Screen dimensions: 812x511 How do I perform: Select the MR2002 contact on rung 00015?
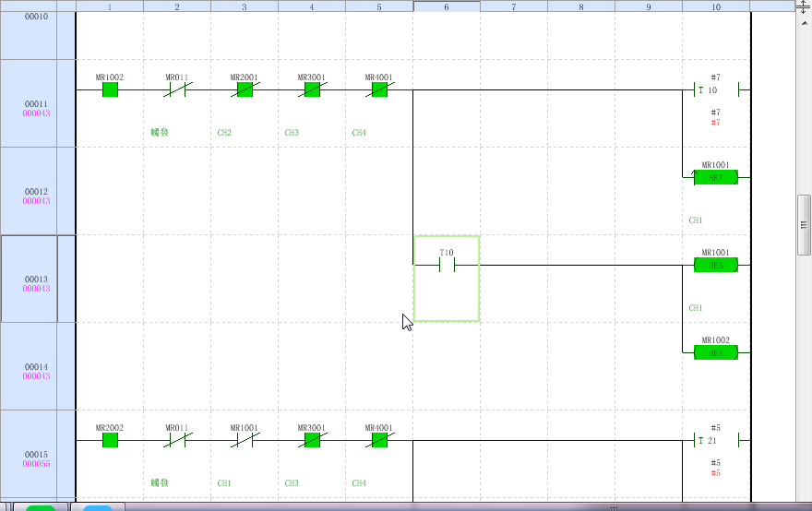click(110, 441)
